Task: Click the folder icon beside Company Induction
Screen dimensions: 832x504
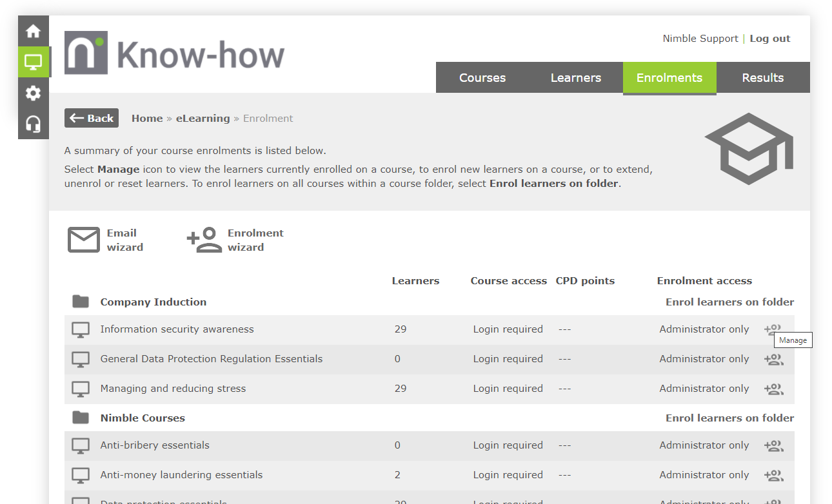Action: (x=79, y=302)
